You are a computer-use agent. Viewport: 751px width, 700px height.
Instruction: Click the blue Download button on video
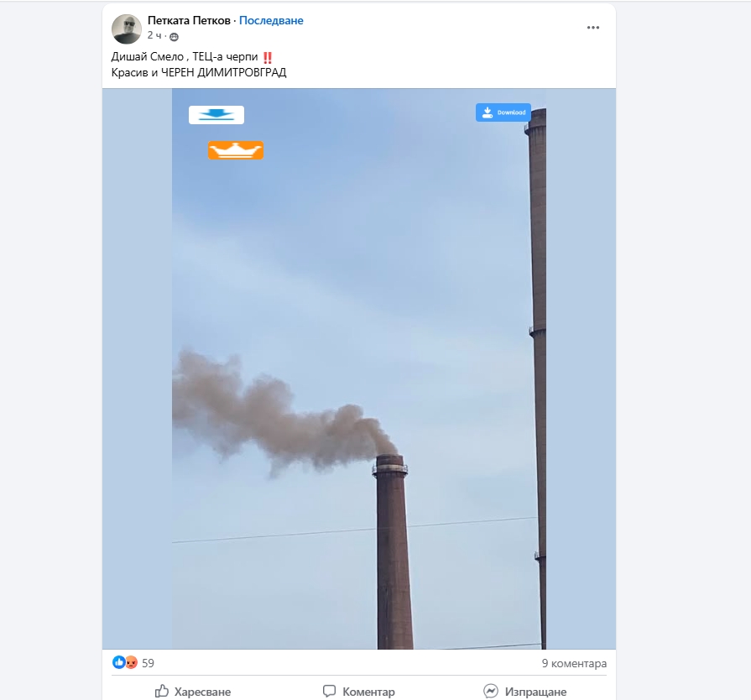(x=503, y=112)
